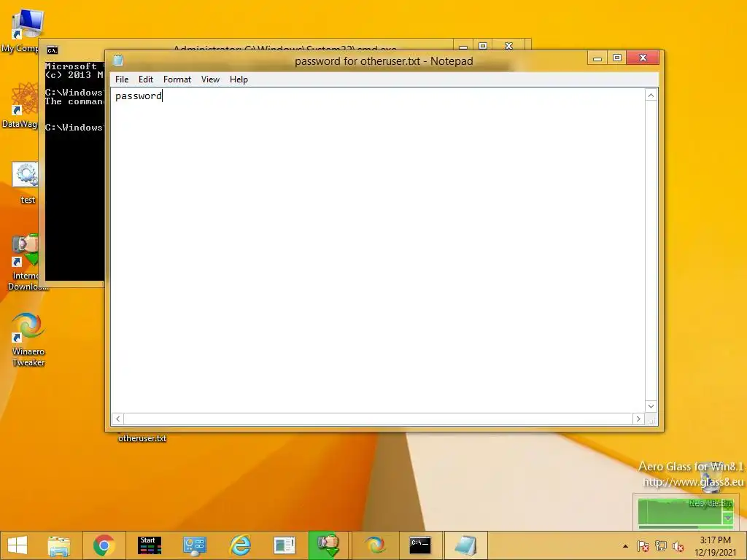Image resolution: width=747 pixels, height=560 pixels.
Task: Switch to Notepad on the taskbar
Action: point(465,545)
